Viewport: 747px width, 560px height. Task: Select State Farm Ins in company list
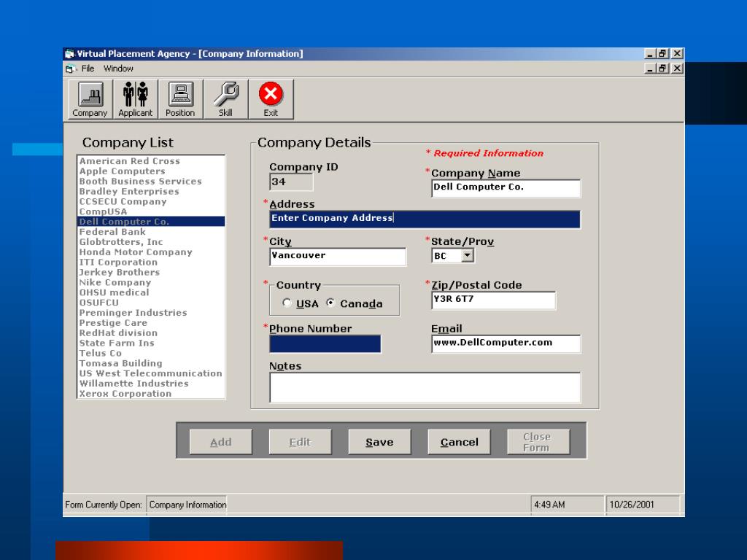pyautogui.click(x=151, y=343)
